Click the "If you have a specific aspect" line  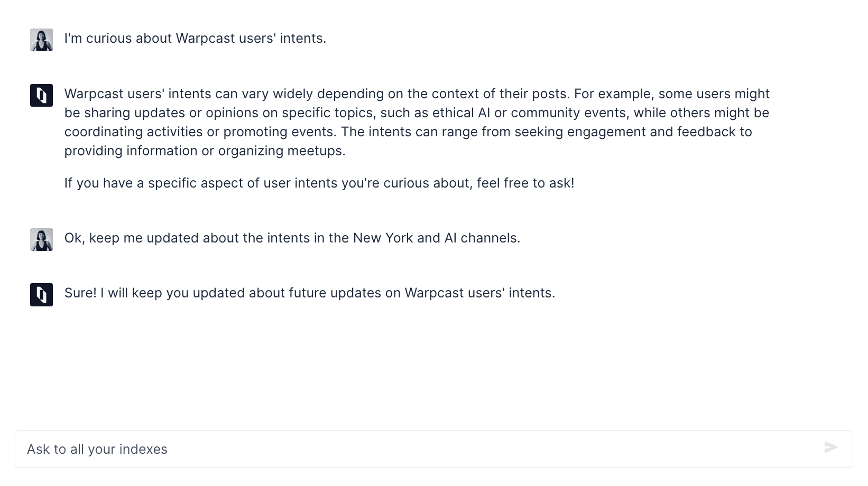[319, 183]
